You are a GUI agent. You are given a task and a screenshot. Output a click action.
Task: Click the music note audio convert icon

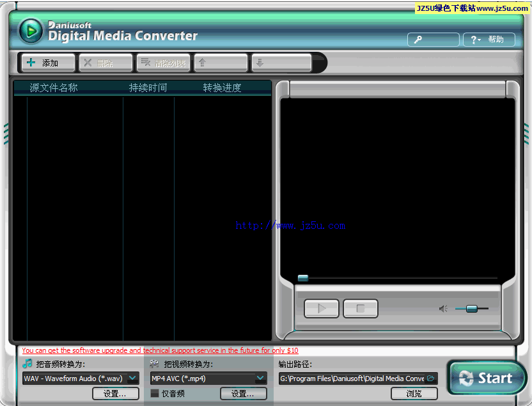[27, 364]
